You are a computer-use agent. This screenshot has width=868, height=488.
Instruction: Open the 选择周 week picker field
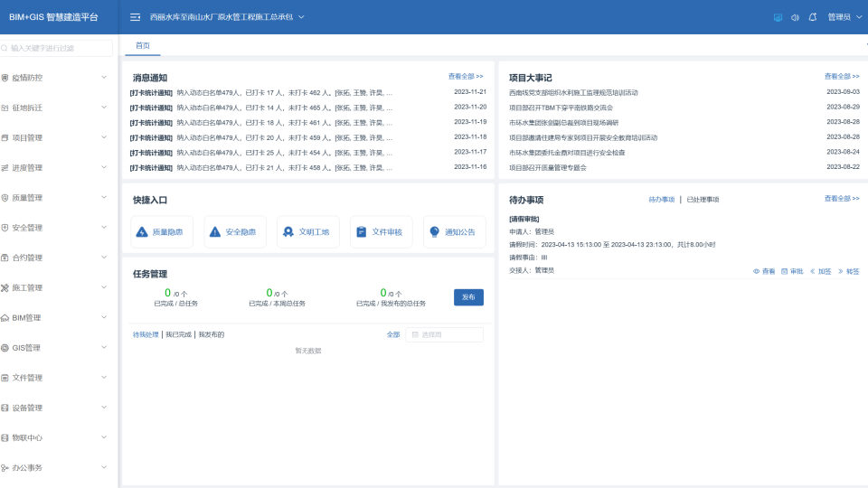pyautogui.click(x=444, y=334)
